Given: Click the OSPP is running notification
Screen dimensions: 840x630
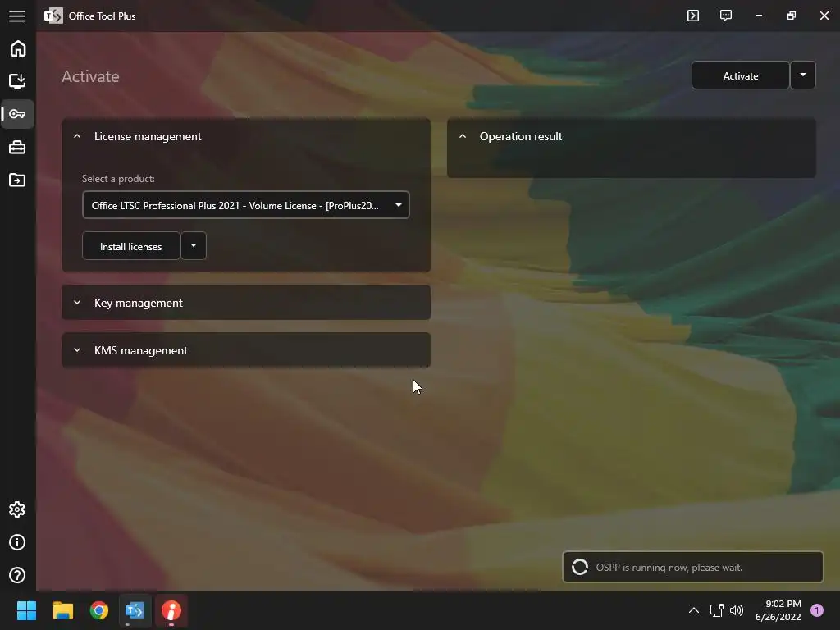Looking at the screenshot, I should (692, 568).
